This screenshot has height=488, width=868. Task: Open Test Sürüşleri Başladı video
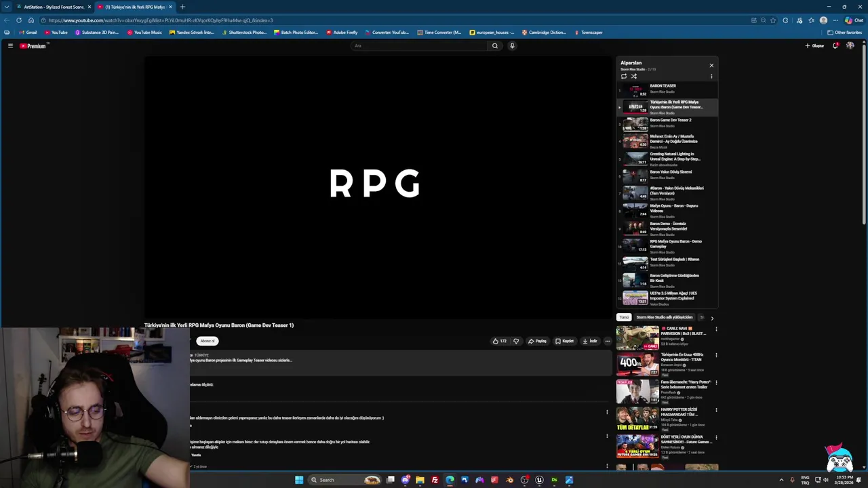click(667, 264)
